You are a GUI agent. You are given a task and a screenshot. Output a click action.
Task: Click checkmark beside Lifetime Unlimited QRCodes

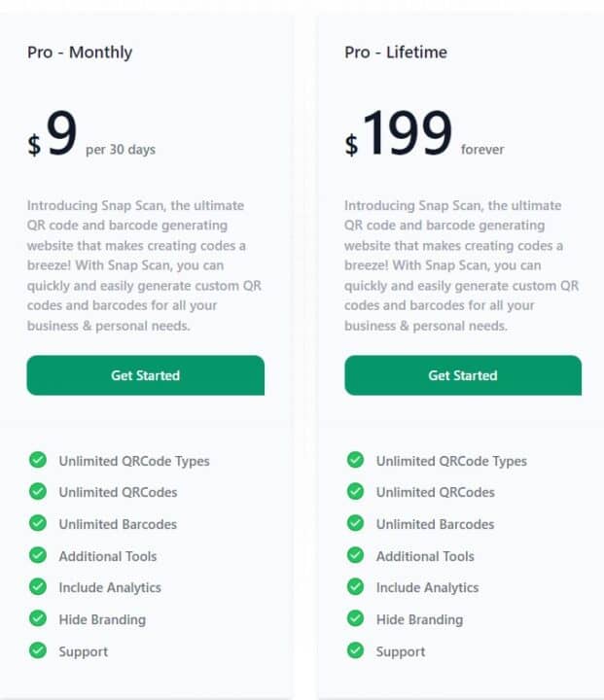click(356, 492)
